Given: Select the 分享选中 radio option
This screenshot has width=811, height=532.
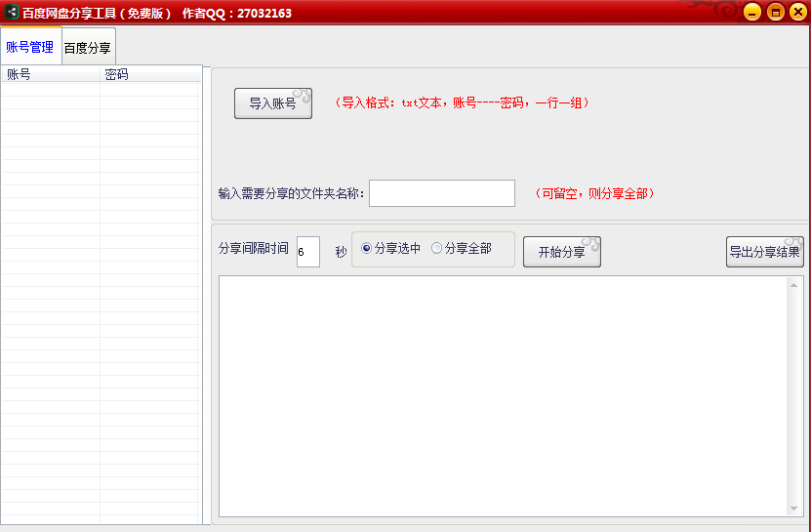Looking at the screenshot, I should 391,248.
